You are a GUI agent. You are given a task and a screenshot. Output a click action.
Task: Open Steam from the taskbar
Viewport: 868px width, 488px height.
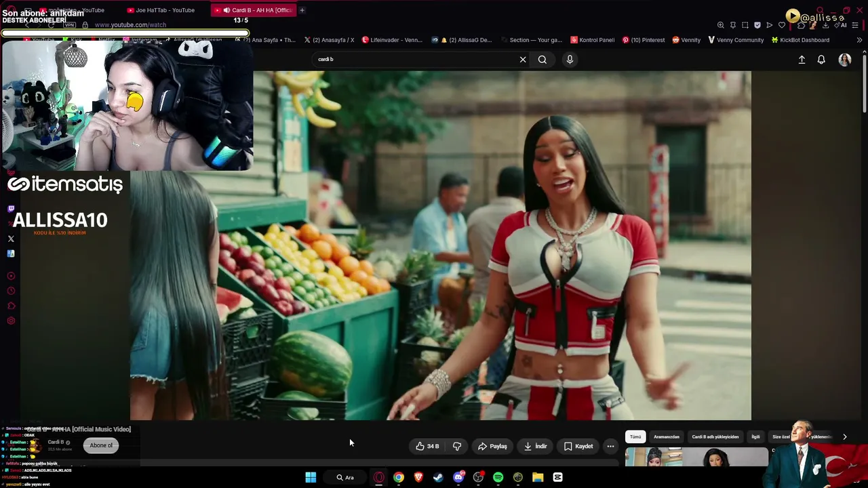click(438, 477)
